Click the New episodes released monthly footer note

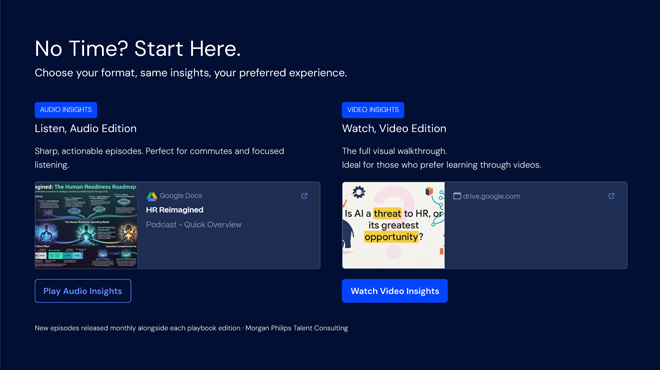(191, 328)
